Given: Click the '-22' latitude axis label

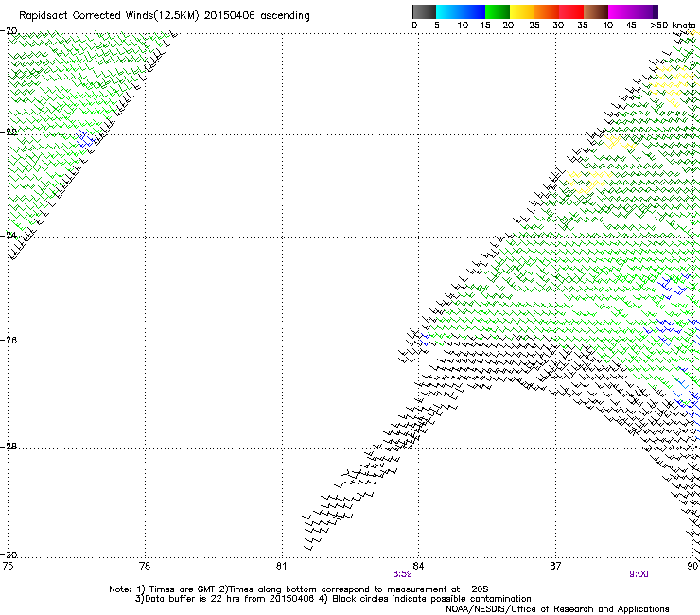Looking at the screenshot, I should tap(9, 132).
